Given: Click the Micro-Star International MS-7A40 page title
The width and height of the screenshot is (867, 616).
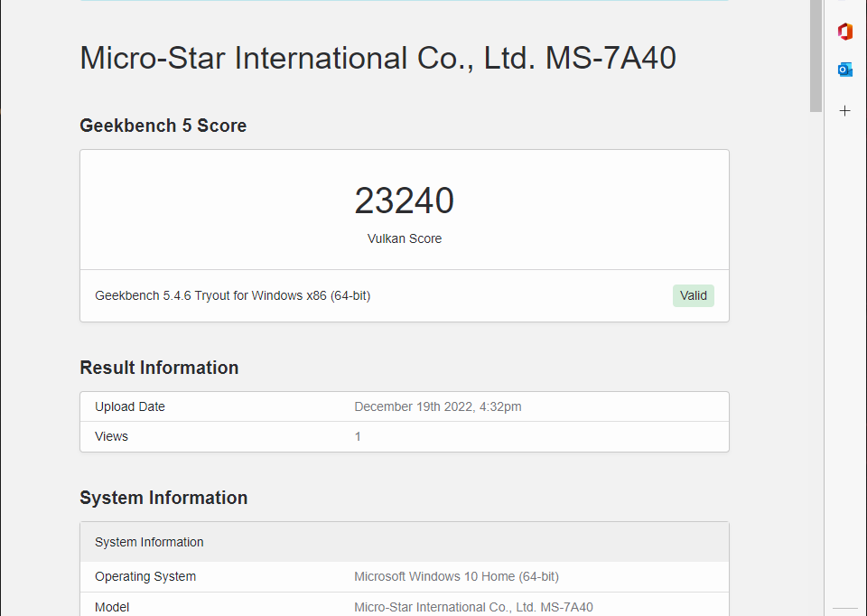Looking at the screenshot, I should point(378,58).
